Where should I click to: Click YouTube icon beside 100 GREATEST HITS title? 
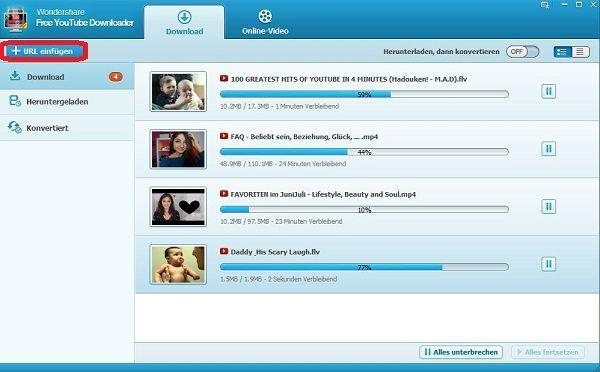pos(224,78)
